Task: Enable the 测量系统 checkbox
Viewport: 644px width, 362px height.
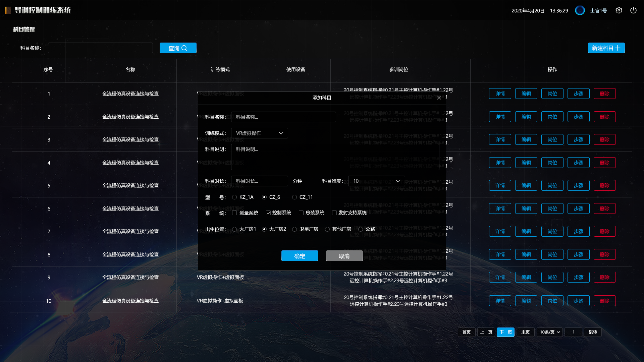Action: coord(234,213)
